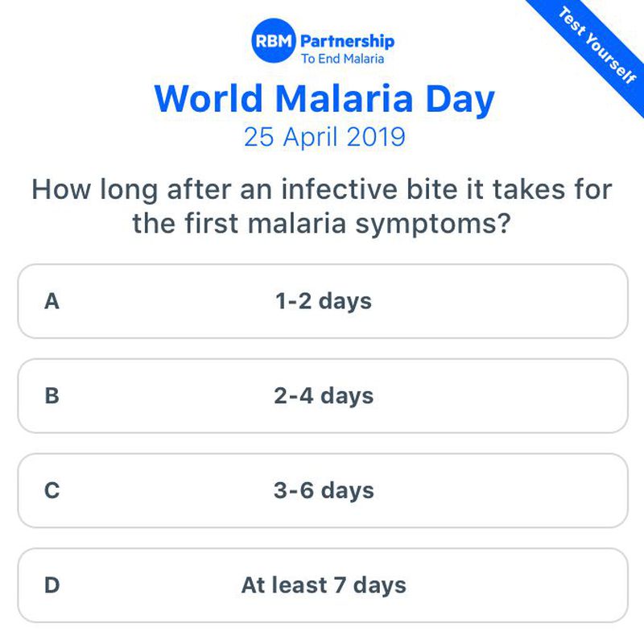Image resolution: width=644 pixels, height=644 pixels.
Task: Click the "25 April 2019" date text
Action: click(x=324, y=137)
